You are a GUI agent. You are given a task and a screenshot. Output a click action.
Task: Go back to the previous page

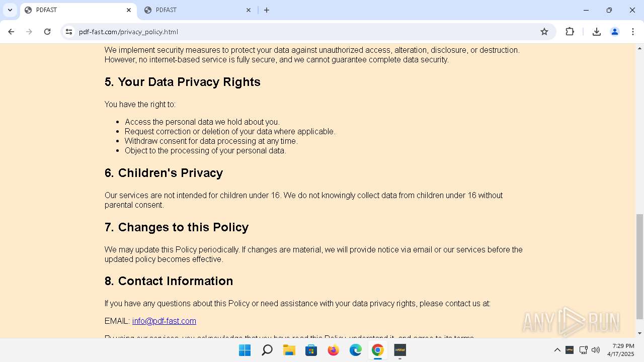[x=11, y=32]
